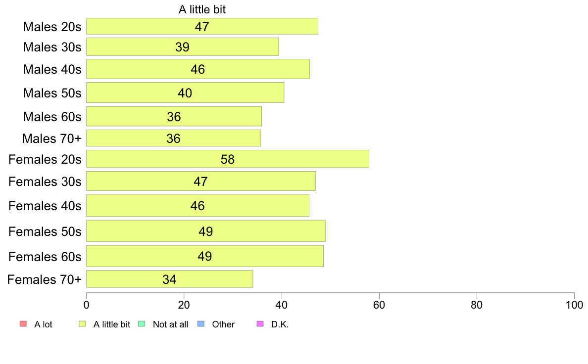Click the 60 tick on x-axis
The image size is (588, 364).
pos(379,305)
